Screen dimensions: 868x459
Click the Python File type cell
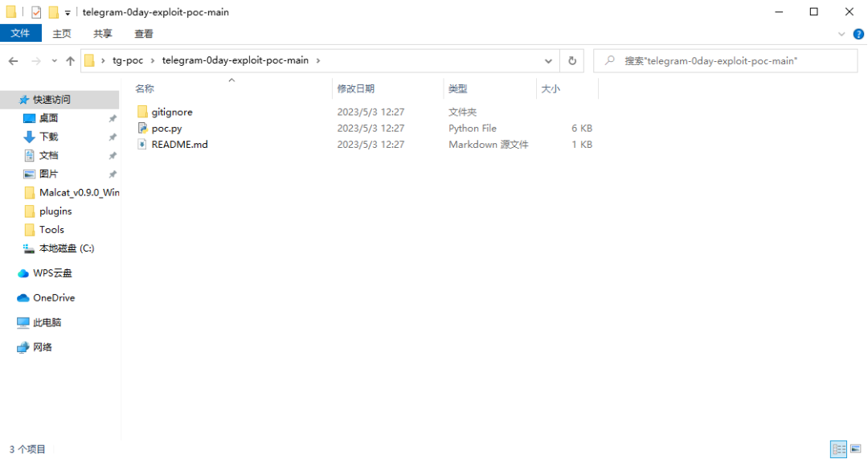473,128
